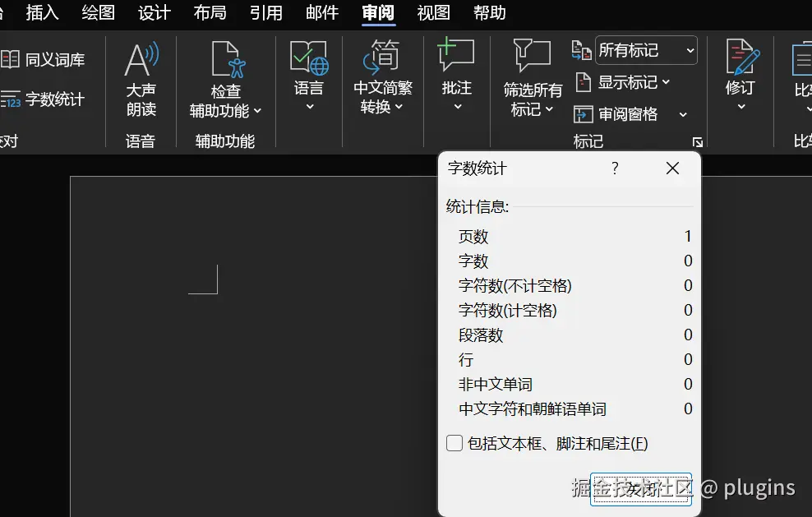Switch to the 视图 ribbon tab

click(x=433, y=13)
